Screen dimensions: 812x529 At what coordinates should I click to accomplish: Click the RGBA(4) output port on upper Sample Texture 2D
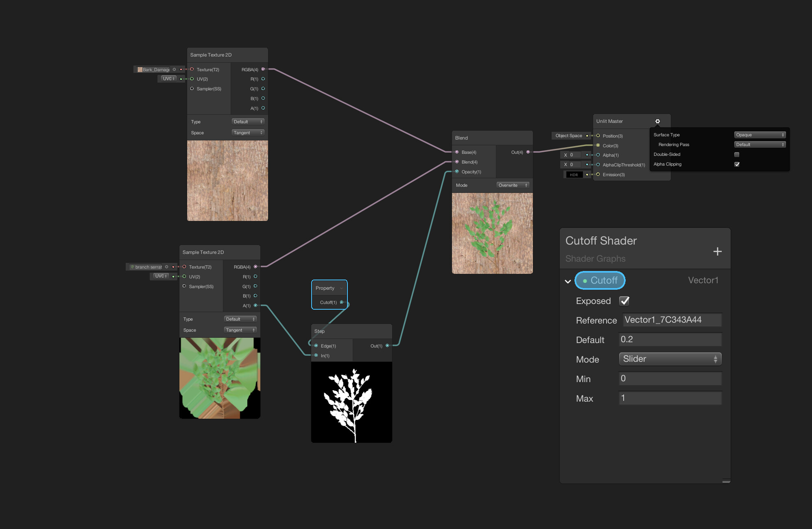[263, 69]
